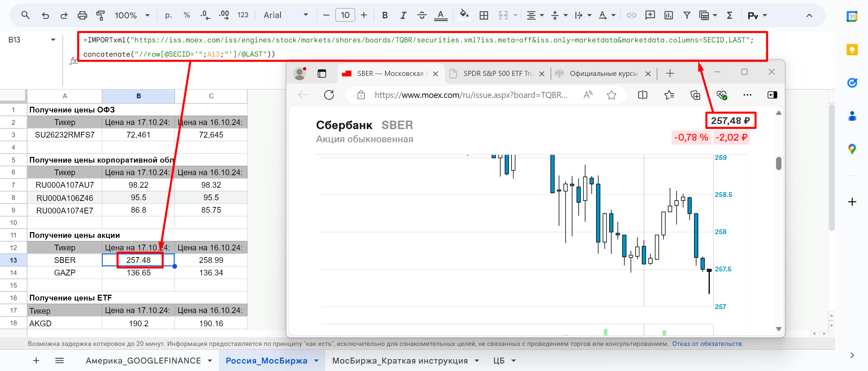The height and width of the screenshot is (371, 868).
Task: Click the search magnifier icon in toolbar
Action: click(x=25, y=15)
